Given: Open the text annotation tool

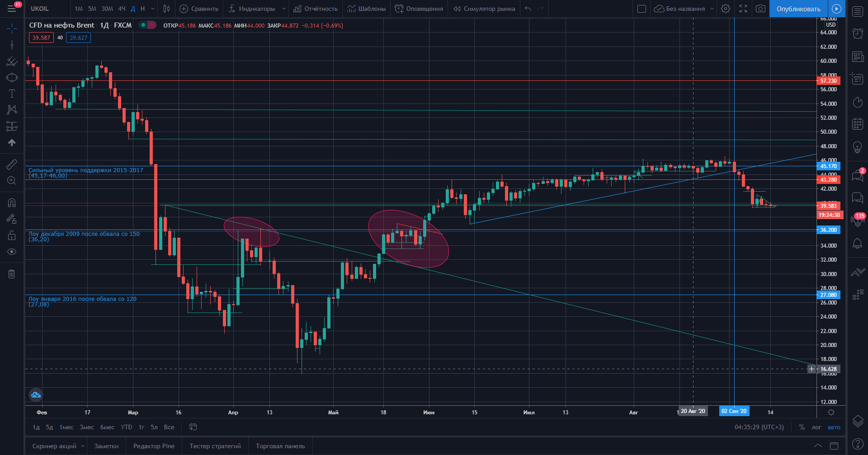Looking at the screenshot, I should pos(12,94).
